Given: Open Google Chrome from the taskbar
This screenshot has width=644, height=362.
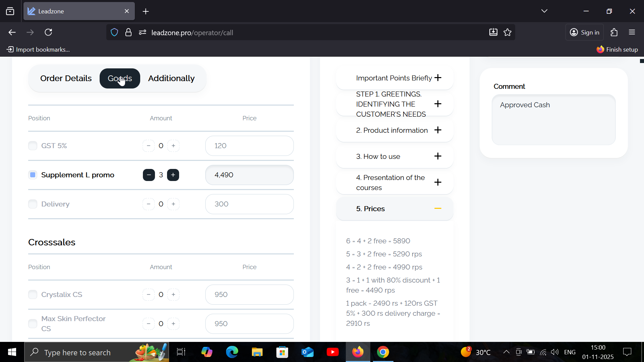Looking at the screenshot, I should pos(383,352).
